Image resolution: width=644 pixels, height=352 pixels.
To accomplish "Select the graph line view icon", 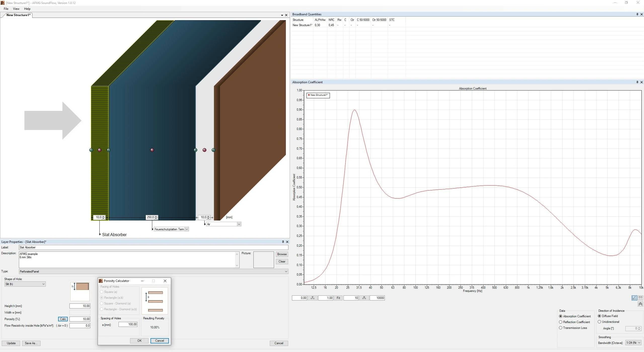I will [634, 298].
